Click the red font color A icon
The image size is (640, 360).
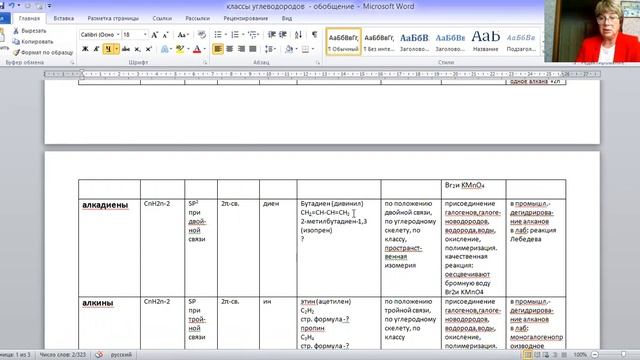pos(197,49)
